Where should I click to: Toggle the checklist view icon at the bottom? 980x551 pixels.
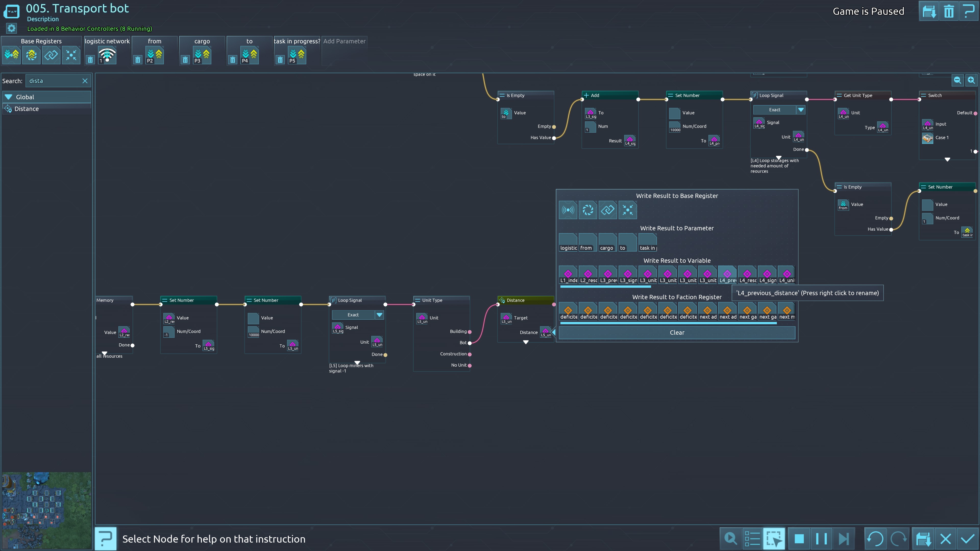click(x=752, y=539)
